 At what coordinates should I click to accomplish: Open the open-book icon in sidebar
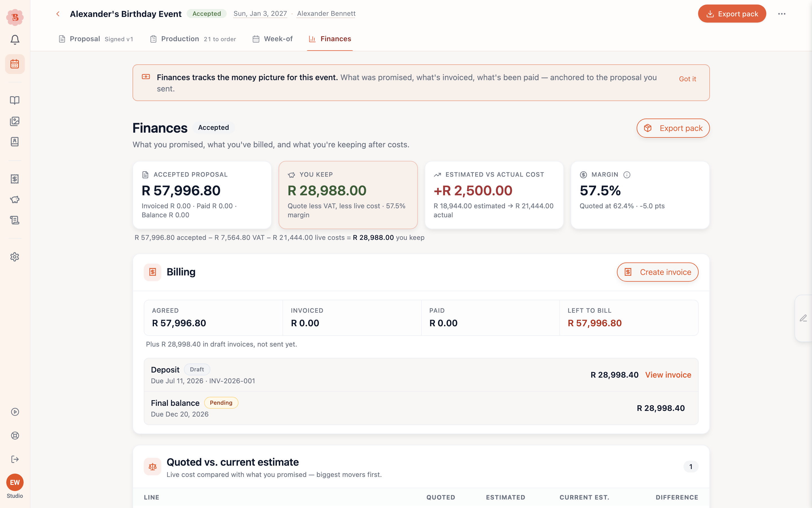coord(15,100)
